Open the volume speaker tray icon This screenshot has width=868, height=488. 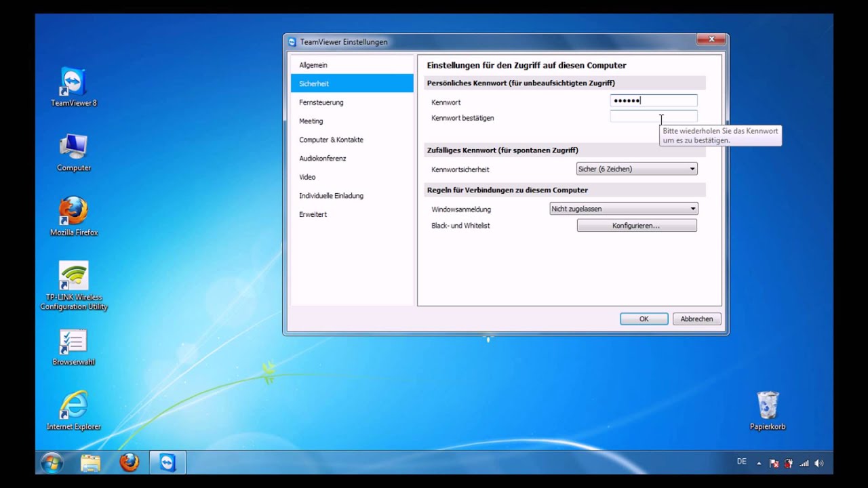pos(819,464)
